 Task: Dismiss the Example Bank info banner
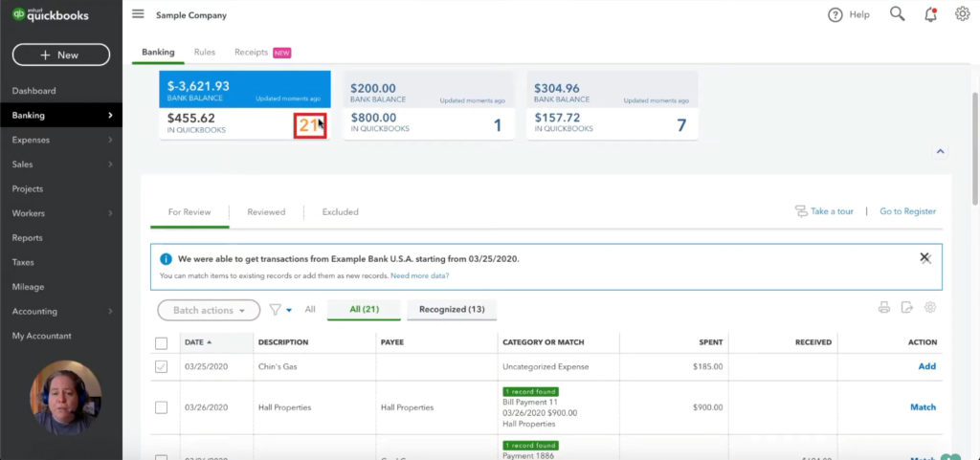pyautogui.click(x=924, y=258)
